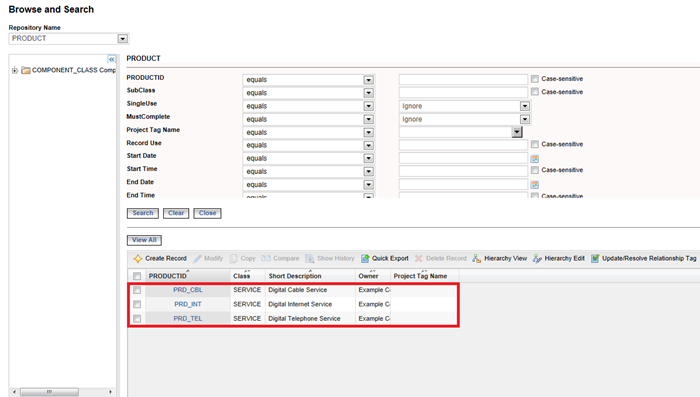Click the Create Record toolbar icon
700x397 pixels.
tap(138, 259)
